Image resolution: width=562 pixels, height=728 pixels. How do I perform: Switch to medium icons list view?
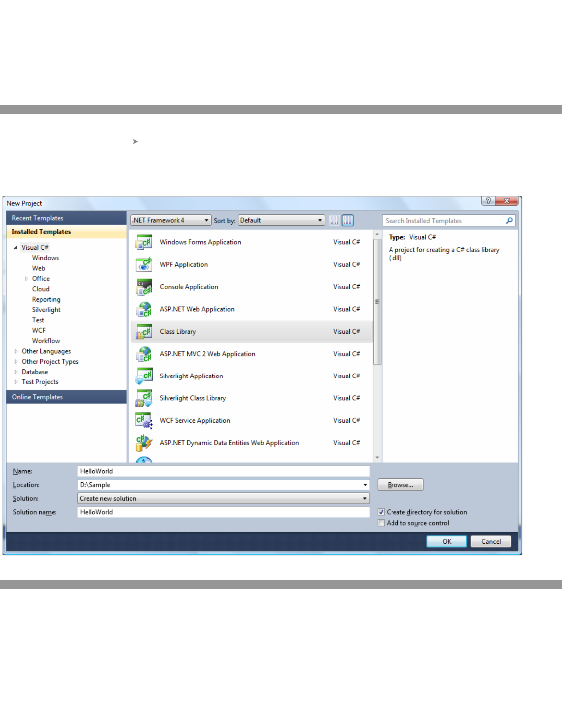click(348, 220)
